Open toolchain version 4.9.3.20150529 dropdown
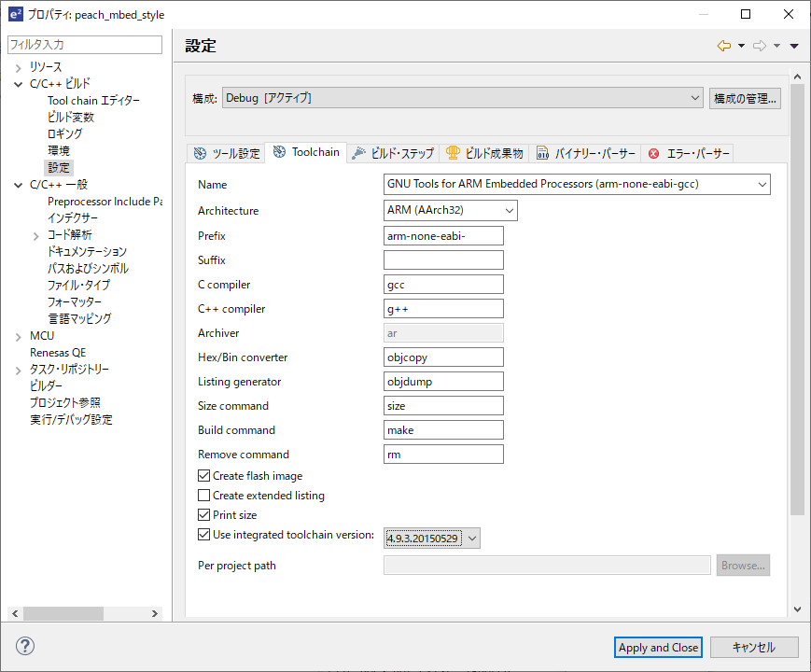 point(432,538)
